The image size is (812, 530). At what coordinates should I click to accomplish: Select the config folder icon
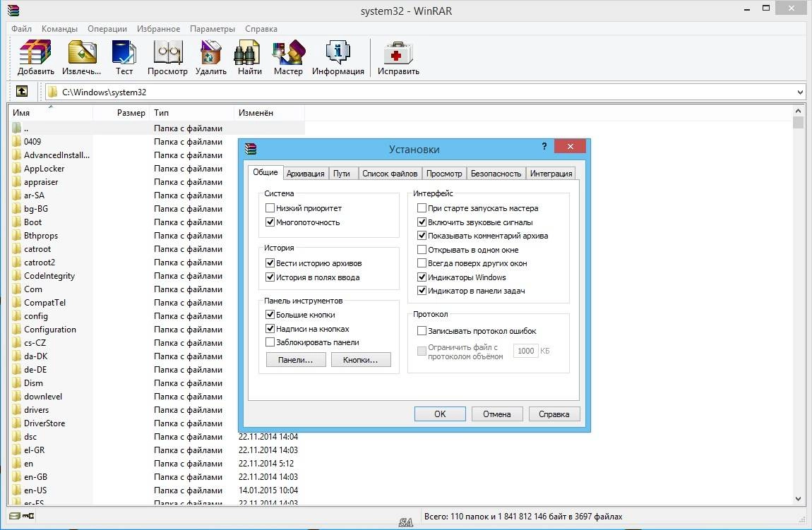pos(16,315)
